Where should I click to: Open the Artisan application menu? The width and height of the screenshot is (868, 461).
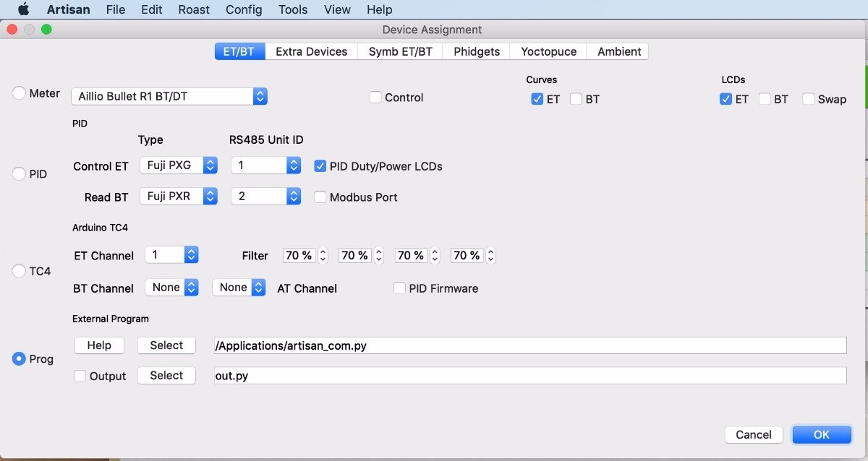[x=69, y=9]
